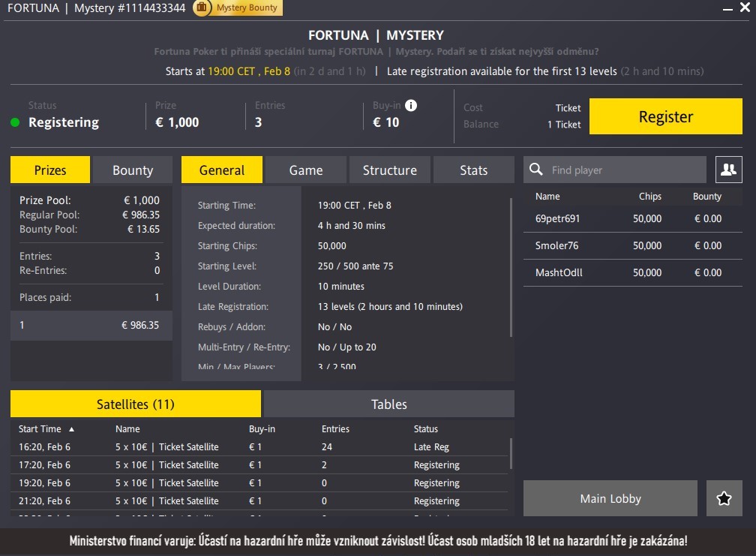Click the General info panel scrollbar
The image size is (756, 556).
click(511, 268)
